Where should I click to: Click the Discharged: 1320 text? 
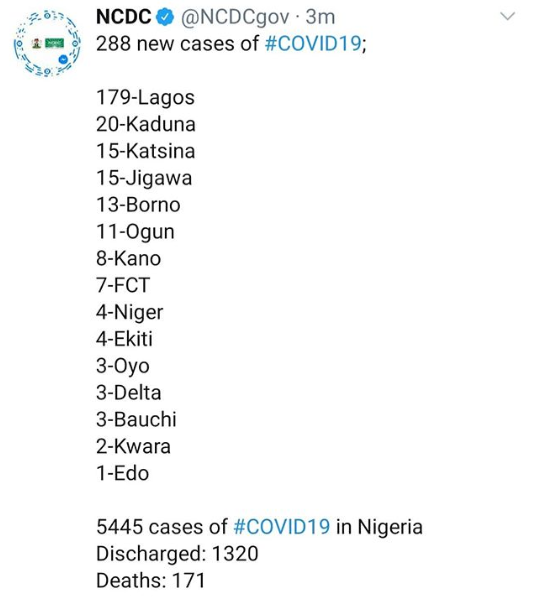coord(177,554)
